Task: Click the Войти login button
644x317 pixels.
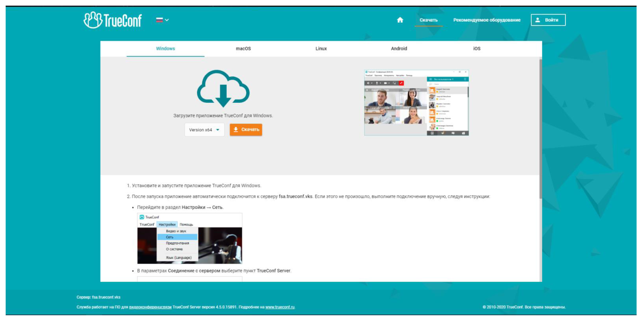Action: click(x=548, y=20)
